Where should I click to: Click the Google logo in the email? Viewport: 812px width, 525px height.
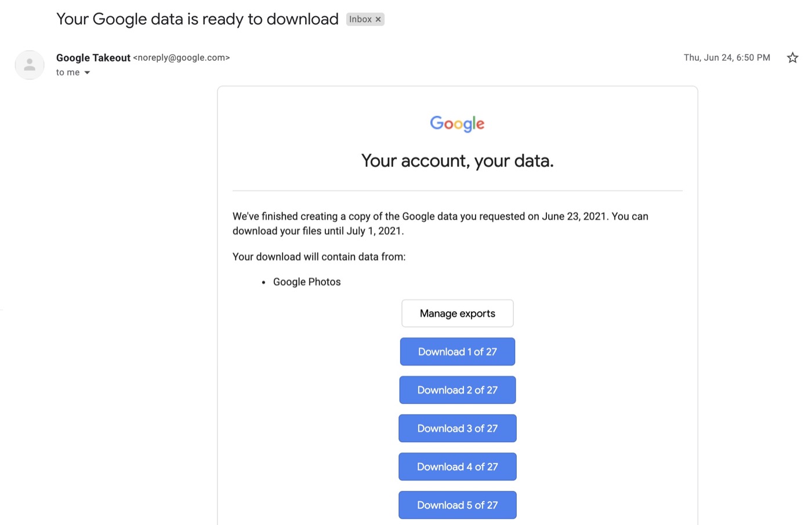(x=457, y=123)
